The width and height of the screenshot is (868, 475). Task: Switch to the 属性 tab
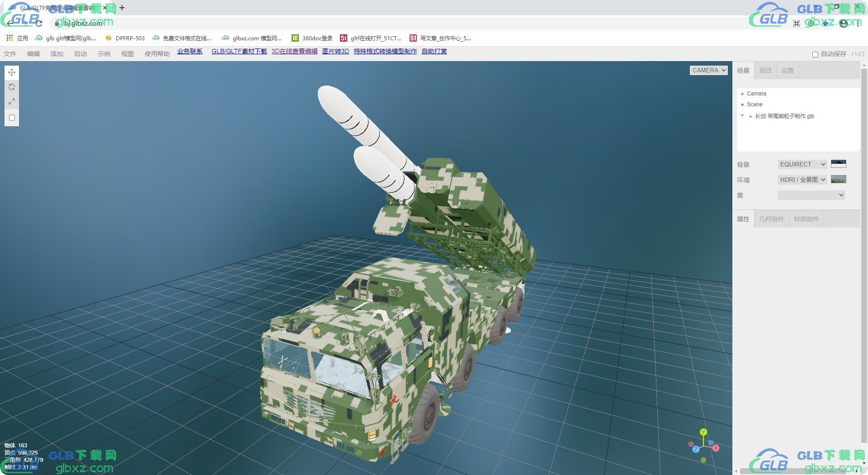pos(743,219)
